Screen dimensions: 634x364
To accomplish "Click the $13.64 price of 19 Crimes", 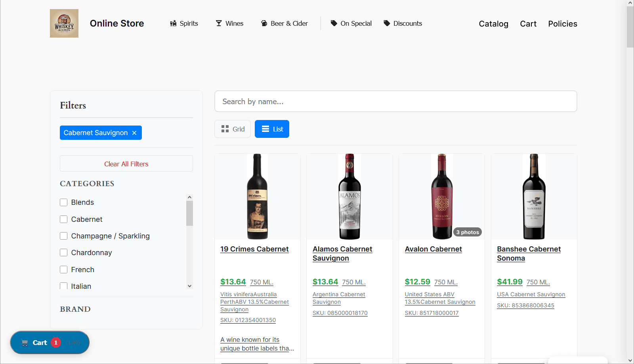I will (x=233, y=282).
